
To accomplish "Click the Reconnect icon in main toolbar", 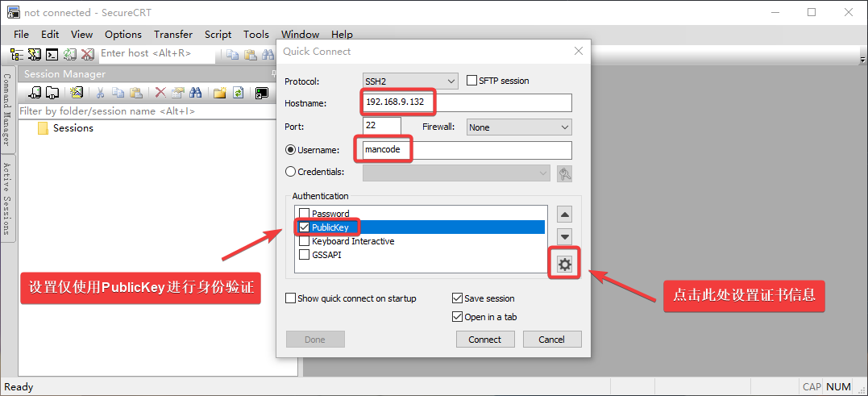I will pyautogui.click(x=69, y=54).
